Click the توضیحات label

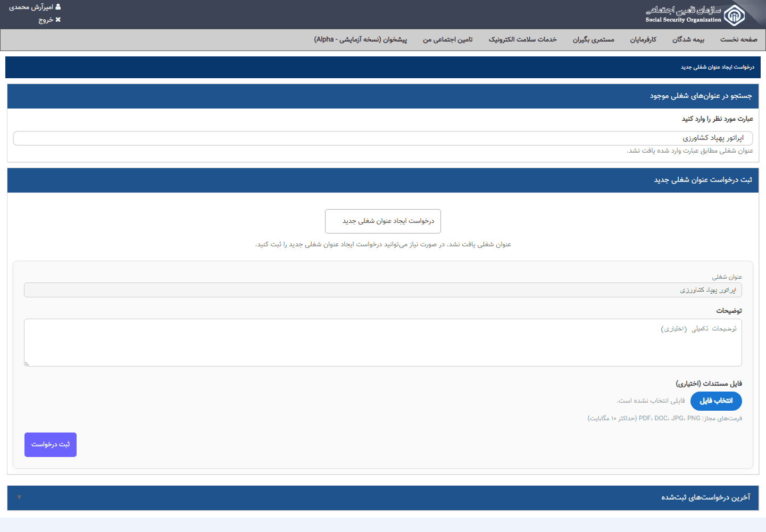pos(729,311)
